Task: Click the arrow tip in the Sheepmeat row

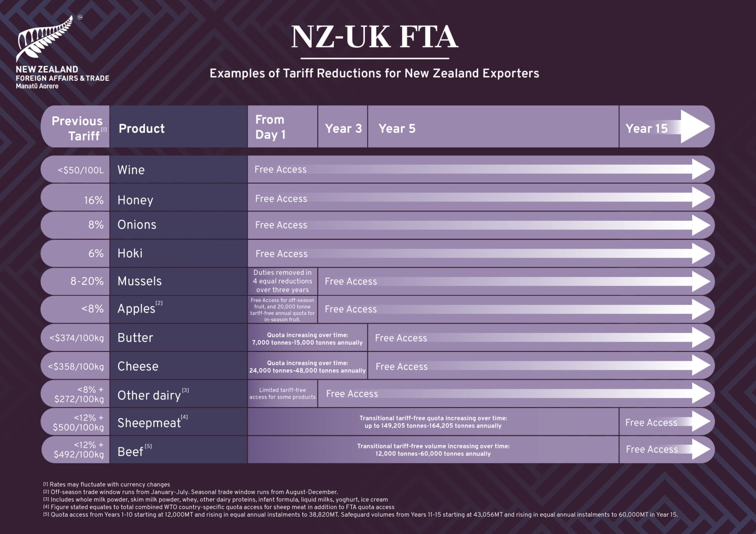Action: pyautogui.click(x=701, y=422)
